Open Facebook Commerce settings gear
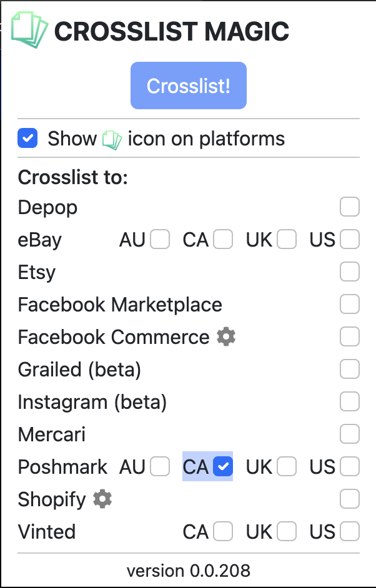The height and width of the screenshot is (588, 376). pos(226,337)
